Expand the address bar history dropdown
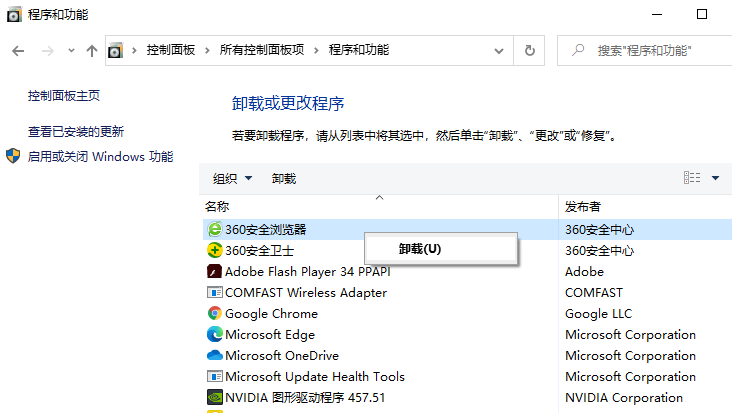This screenshot has height=413, width=732. (499, 50)
